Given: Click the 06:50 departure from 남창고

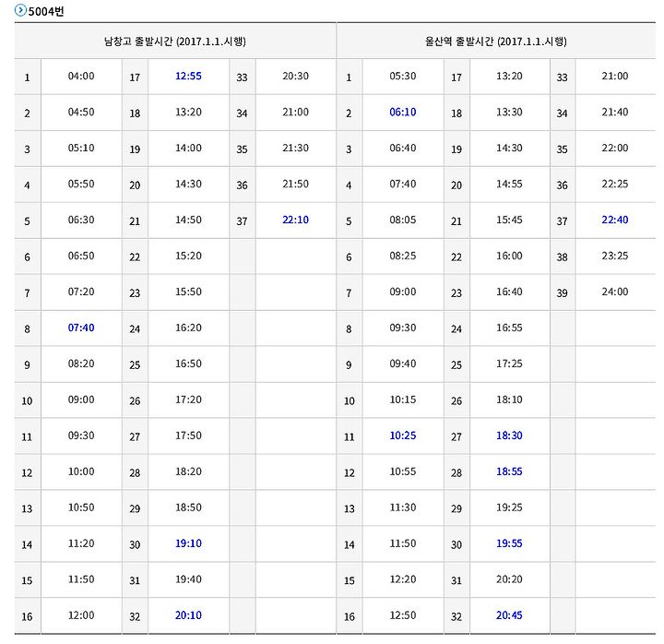Looking at the screenshot, I should pyautogui.click(x=81, y=256).
